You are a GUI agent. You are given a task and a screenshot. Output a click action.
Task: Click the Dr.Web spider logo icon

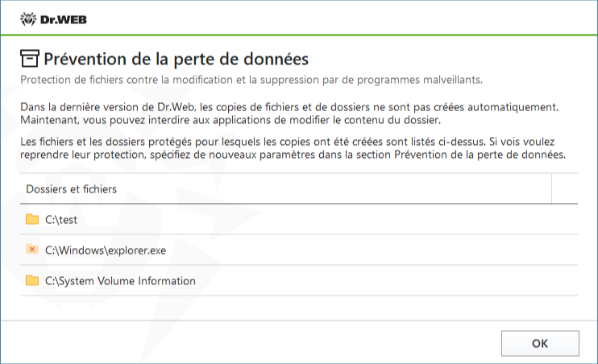tap(28, 19)
